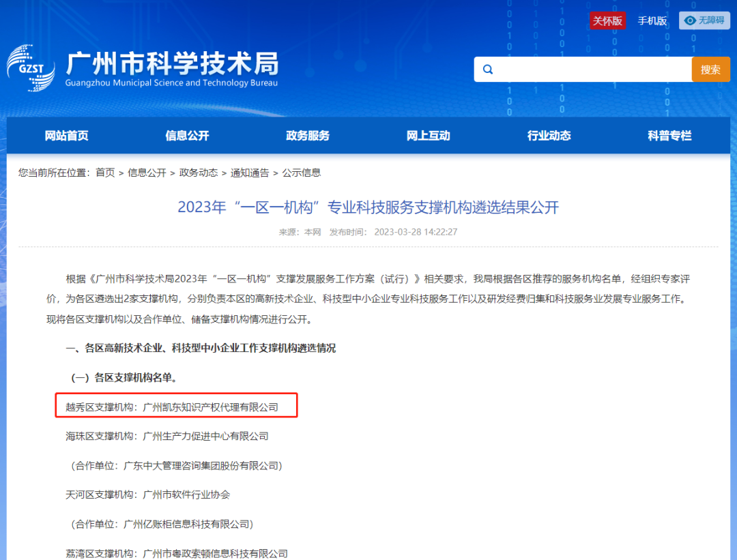Image resolution: width=737 pixels, height=560 pixels.
Task: Go to 首页 in breadcrumb
Action: coord(105,173)
